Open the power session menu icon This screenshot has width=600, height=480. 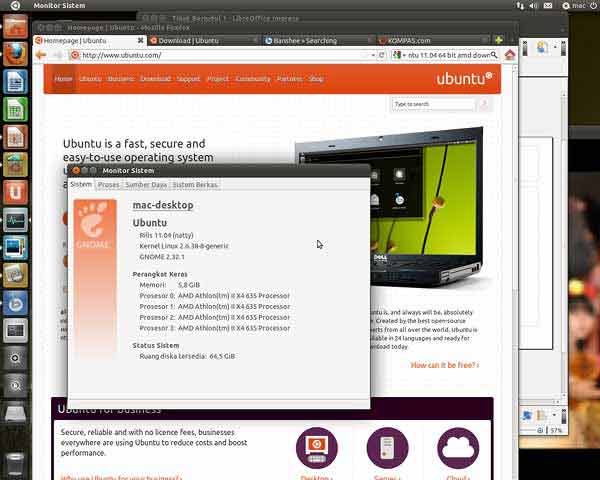[593, 5]
